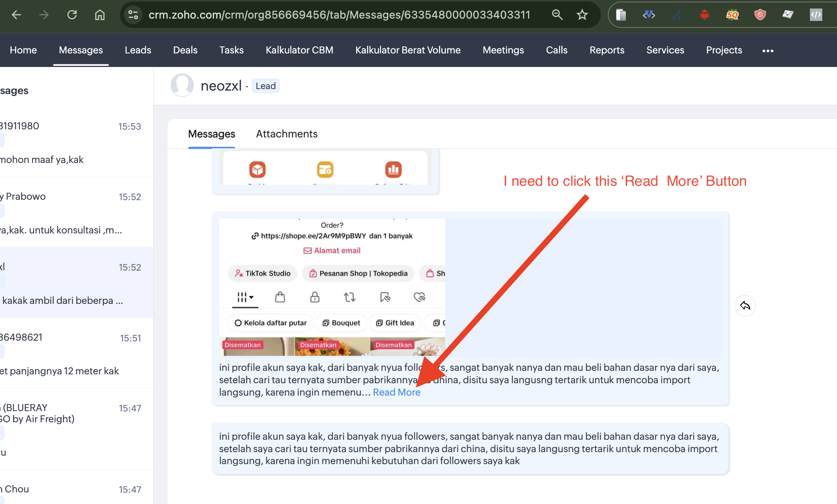This screenshot has width=837, height=504.
Task: Click the reply arrow icon beside message
Action: click(745, 306)
